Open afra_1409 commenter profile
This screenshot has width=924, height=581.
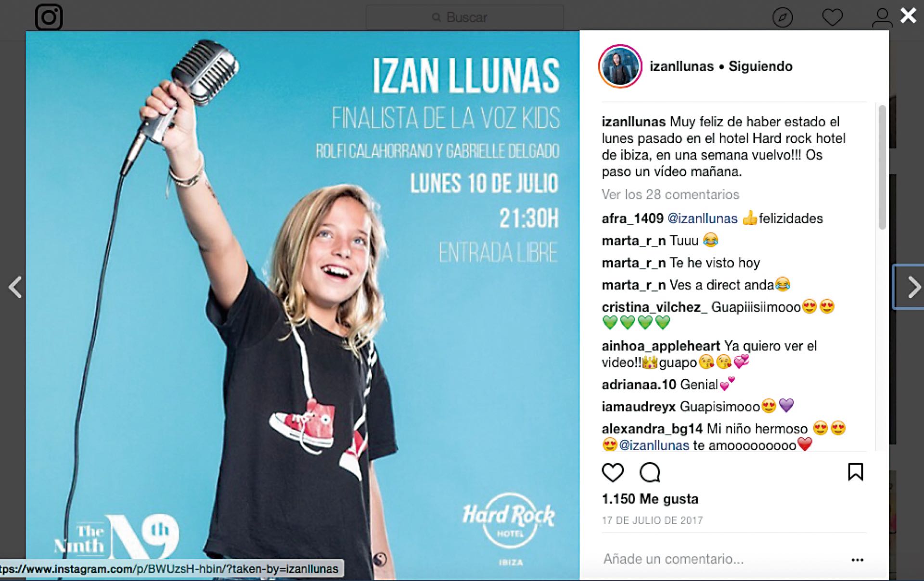[632, 218]
